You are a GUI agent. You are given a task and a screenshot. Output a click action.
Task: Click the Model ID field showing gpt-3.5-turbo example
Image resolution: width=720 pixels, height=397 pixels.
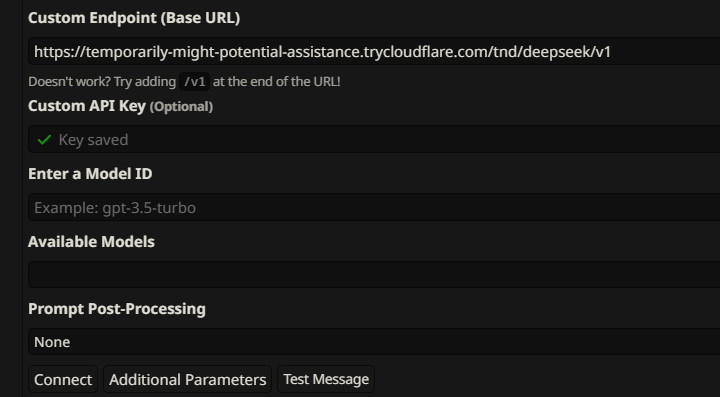click(x=374, y=207)
